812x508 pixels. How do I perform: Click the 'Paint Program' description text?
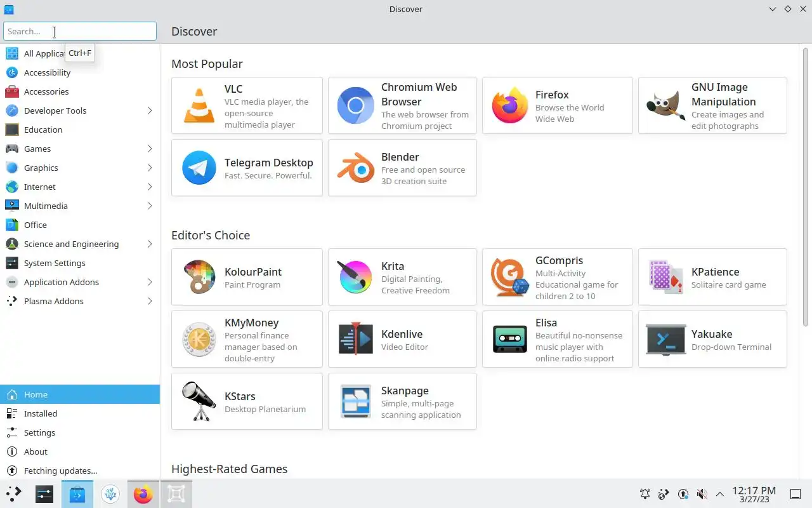point(252,284)
